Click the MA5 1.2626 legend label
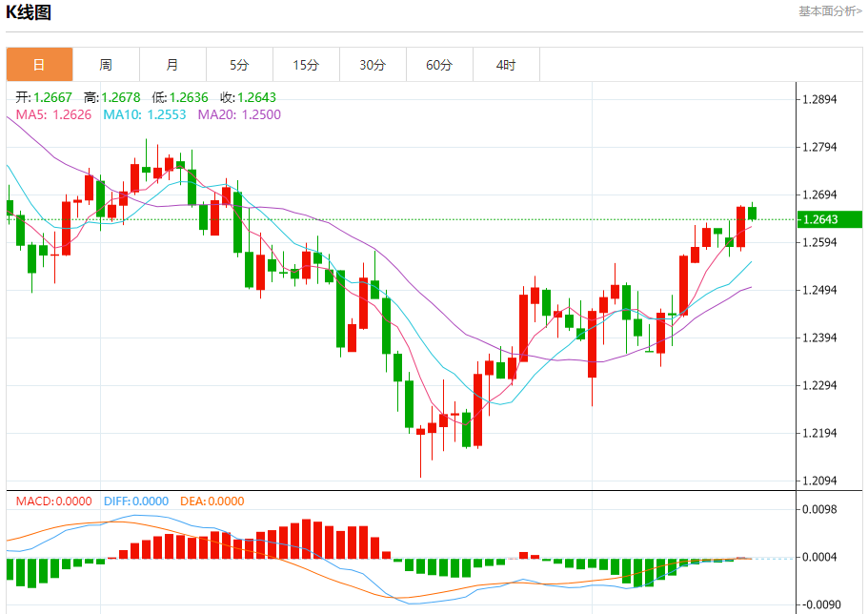 (x=53, y=114)
